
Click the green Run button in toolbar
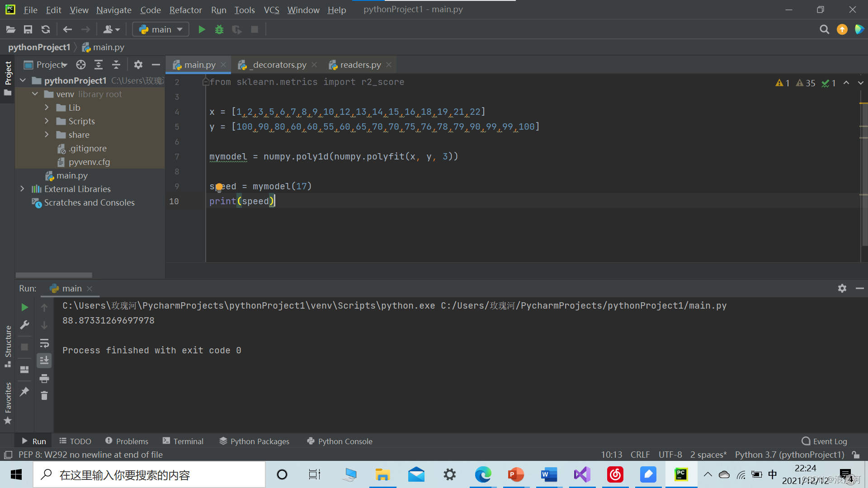pyautogui.click(x=202, y=29)
